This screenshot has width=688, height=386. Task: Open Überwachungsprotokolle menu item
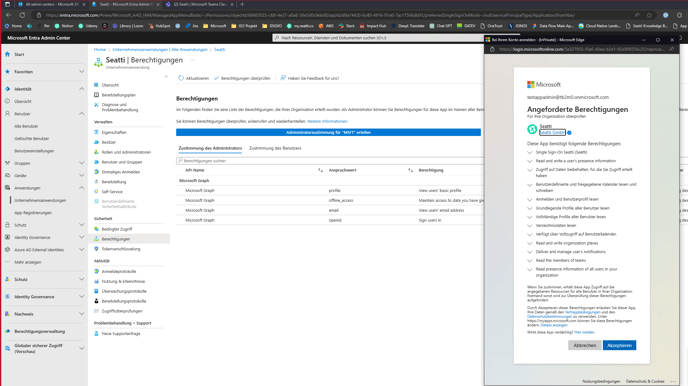click(124, 291)
